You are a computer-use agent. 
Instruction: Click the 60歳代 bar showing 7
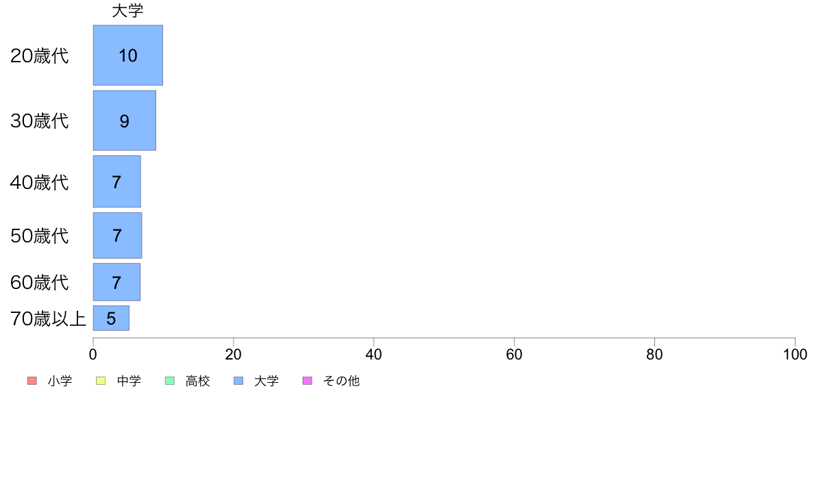[116, 282]
